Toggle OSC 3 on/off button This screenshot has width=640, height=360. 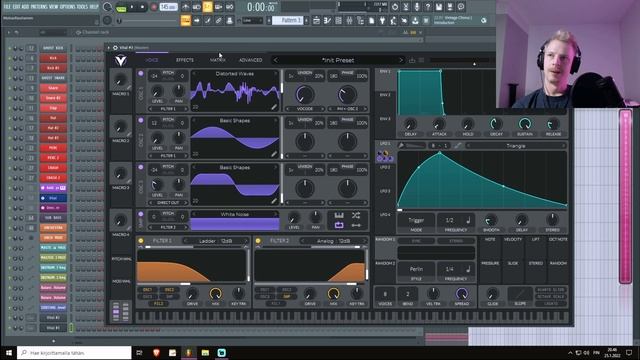141,168
